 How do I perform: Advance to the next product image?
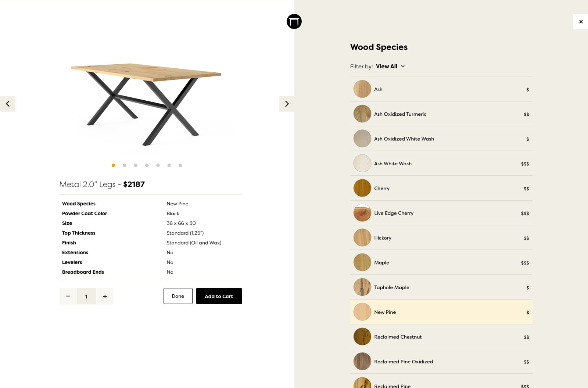pyautogui.click(x=287, y=104)
